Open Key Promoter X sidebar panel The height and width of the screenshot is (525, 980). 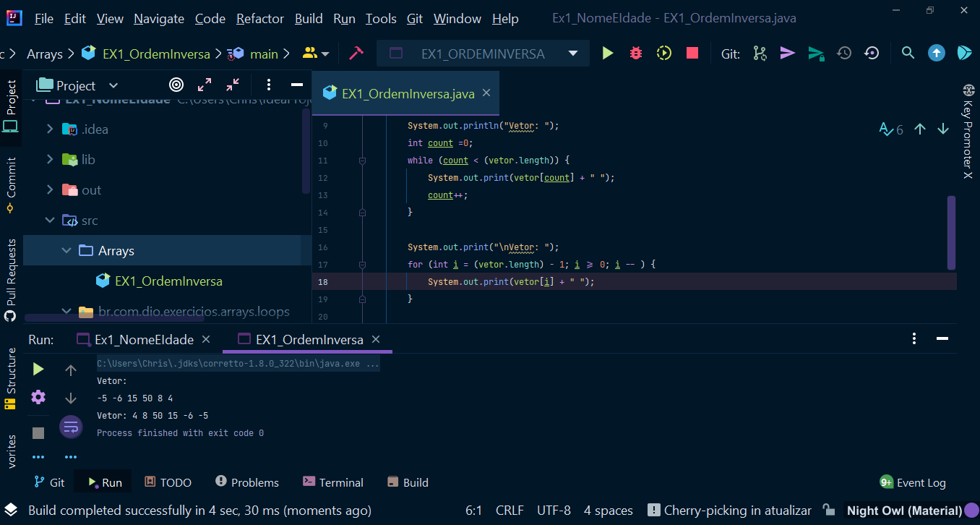(x=968, y=132)
